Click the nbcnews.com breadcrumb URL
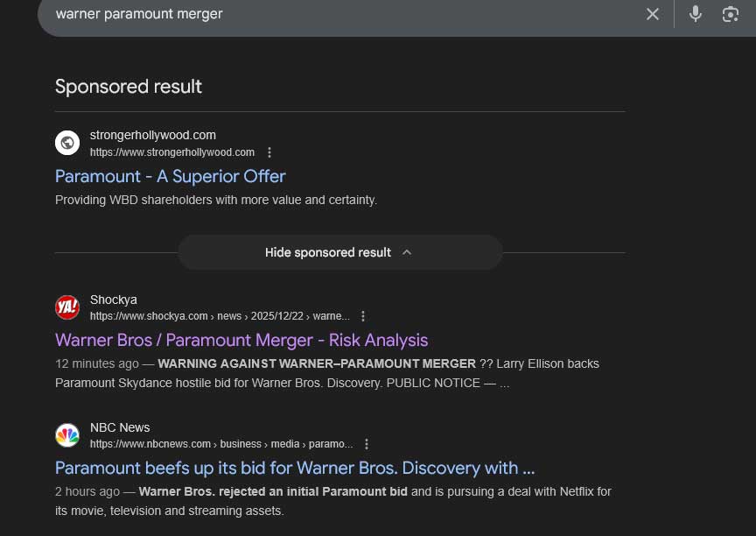Image resolution: width=756 pixels, height=536 pixels. pyautogui.click(x=220, y=444)
